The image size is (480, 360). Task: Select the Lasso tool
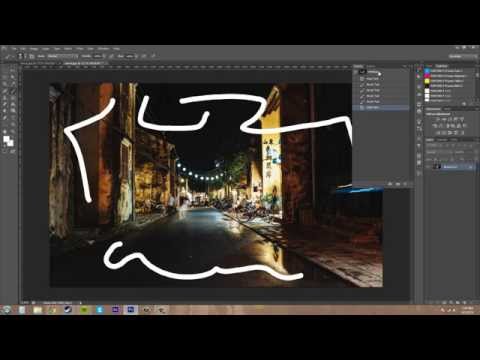click(6, 77)
